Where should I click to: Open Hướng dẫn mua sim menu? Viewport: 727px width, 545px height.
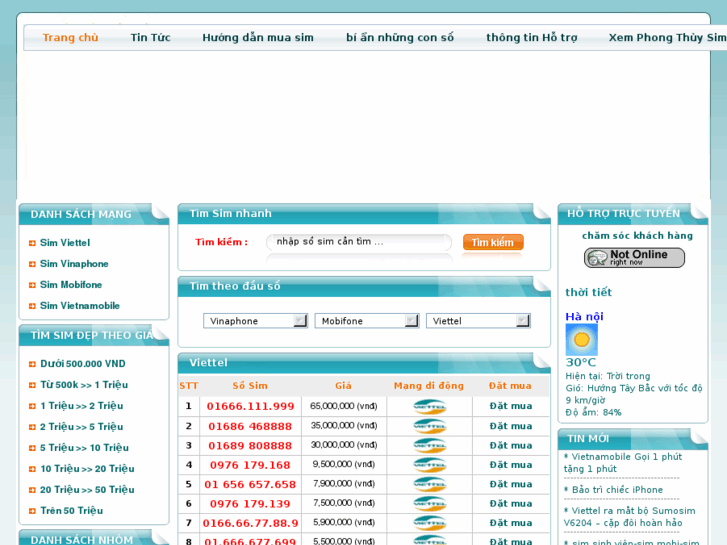258,38
